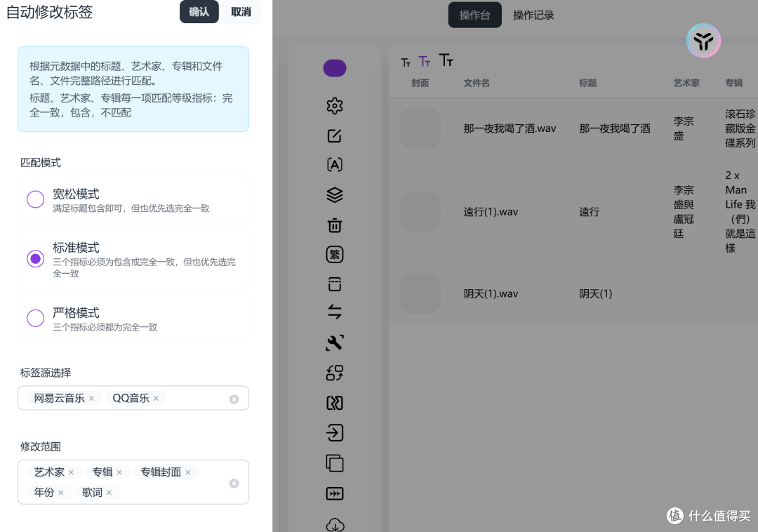
Task: Click album cell 滚石珍藏版金碟系列
Action: [x=740, y=128]
